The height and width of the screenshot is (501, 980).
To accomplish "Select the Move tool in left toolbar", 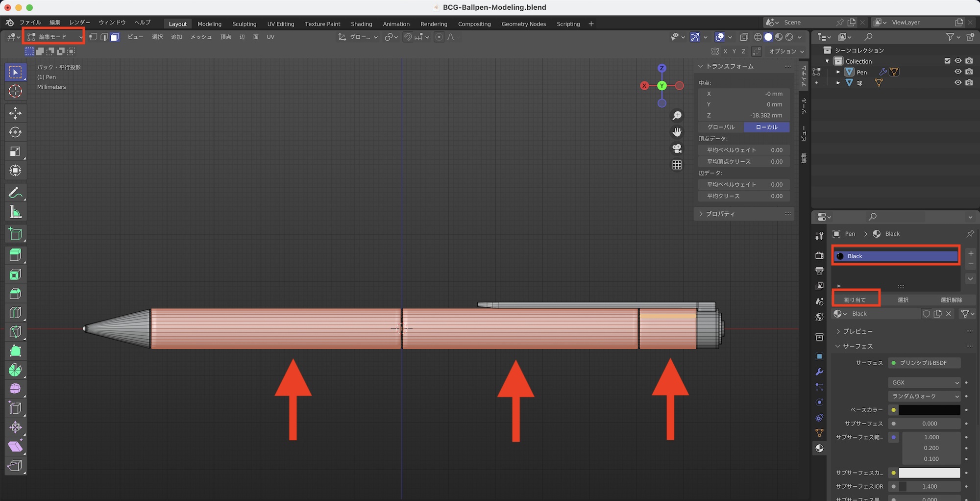I will coord(15,113).
